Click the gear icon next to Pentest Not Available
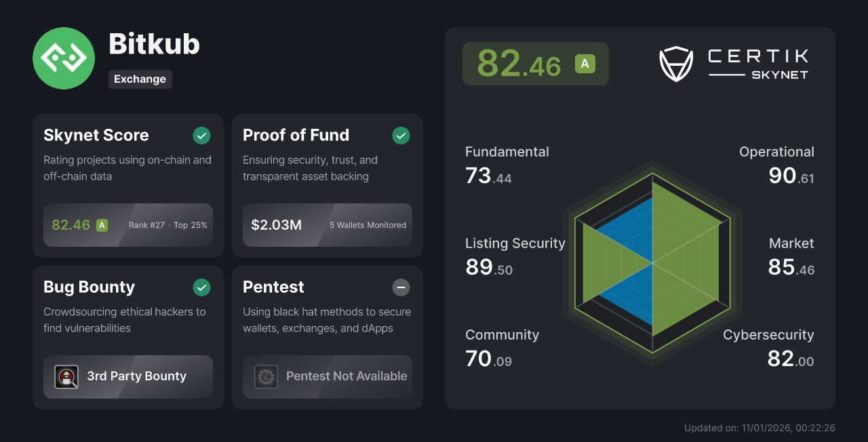This screenshot has width=868, height=442. tap(266, 377)
